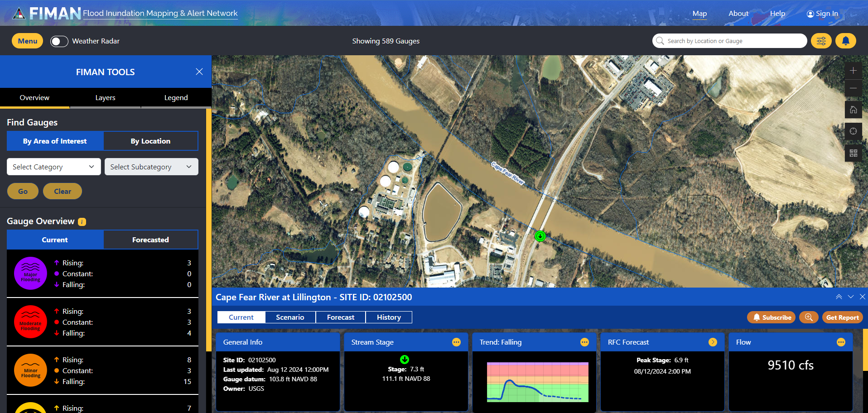The height and width of the screenshot is (413, 868).
Task: Open the alerts bell icon
Action: 845,41
